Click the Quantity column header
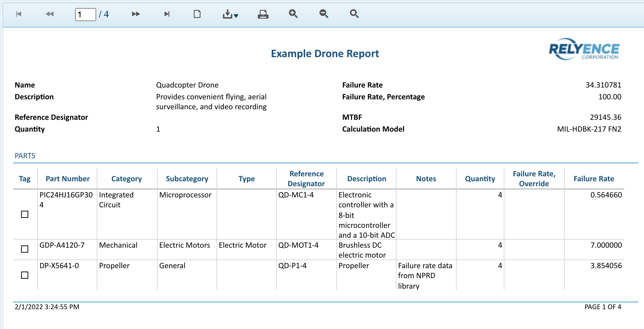Image resolution: width=644 pixels, height=329 pixels. [x=480, y=179]
